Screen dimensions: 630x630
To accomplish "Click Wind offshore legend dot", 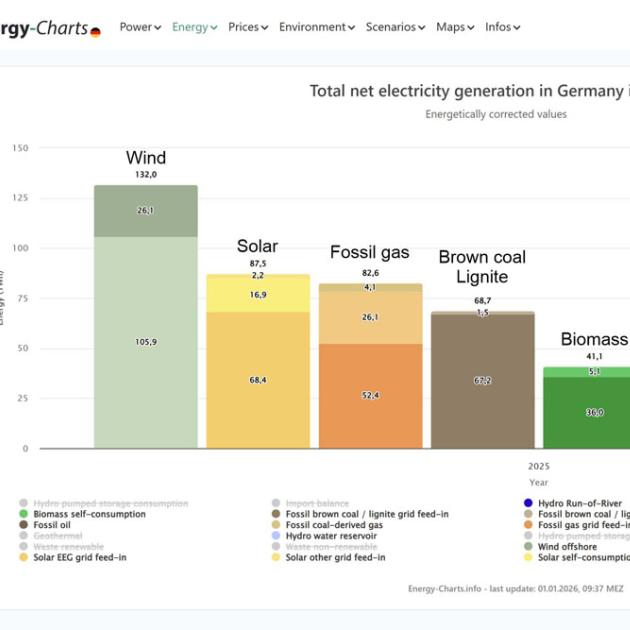I will [528, 547].
